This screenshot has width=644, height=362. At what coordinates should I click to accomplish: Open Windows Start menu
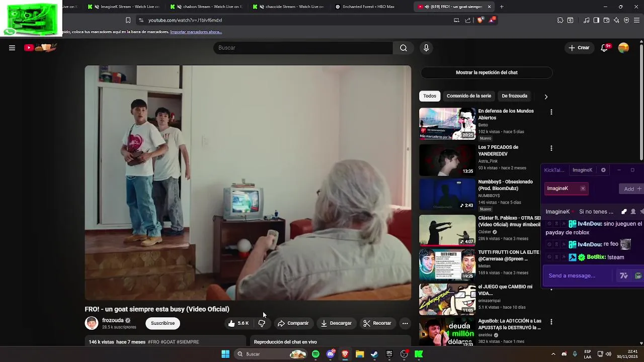coord(225,354)
